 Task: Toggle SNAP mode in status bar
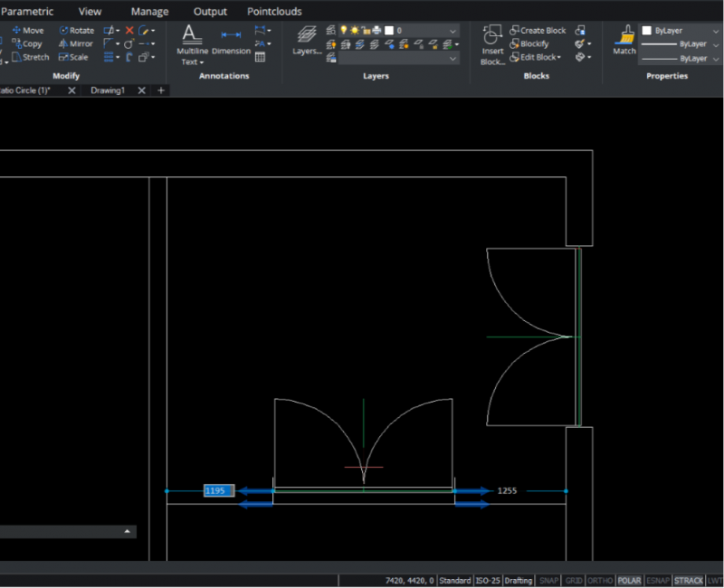point(548,580)
